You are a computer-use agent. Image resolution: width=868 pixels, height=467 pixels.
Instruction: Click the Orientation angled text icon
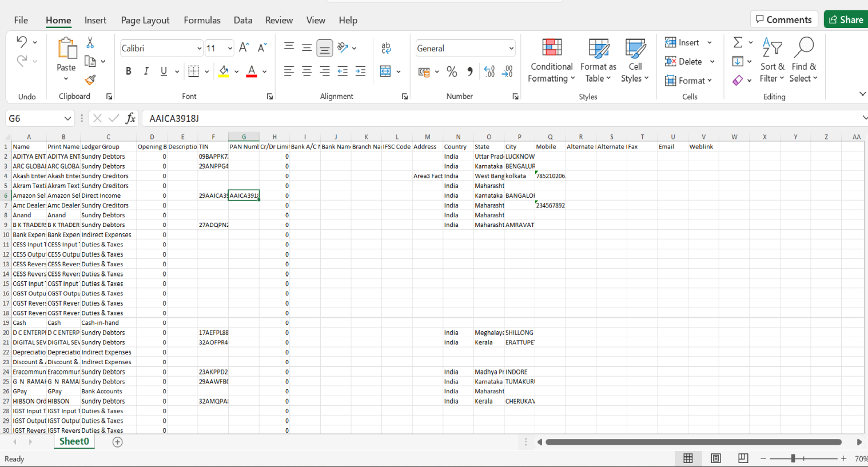click(x=343, y=47)
